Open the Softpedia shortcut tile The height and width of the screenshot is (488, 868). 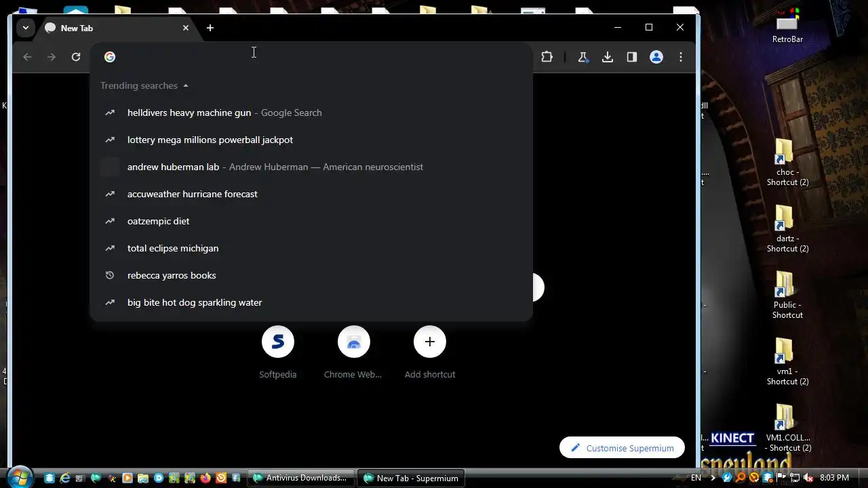pyautogui.click(x=278, y=352)
